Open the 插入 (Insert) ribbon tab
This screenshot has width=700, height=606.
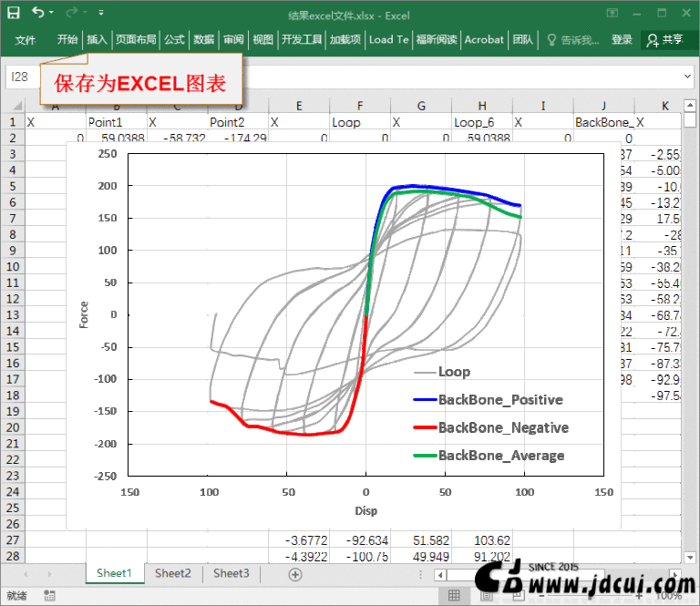[97, 39]
